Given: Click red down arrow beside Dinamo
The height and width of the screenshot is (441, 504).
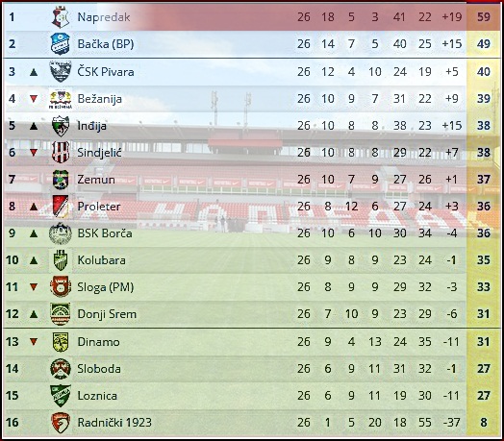Looking at the screenshot, I should pyautogui.click(x=34, y=342).
